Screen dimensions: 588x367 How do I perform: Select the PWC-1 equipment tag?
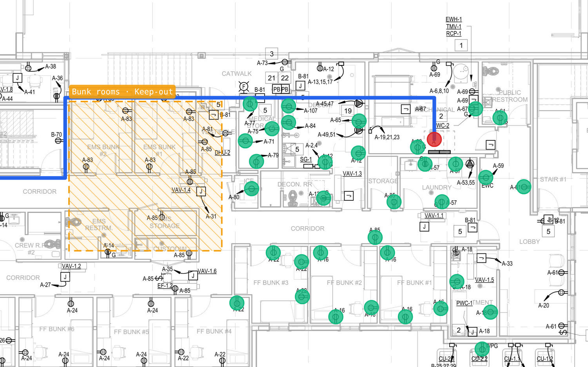click(465, 303)
